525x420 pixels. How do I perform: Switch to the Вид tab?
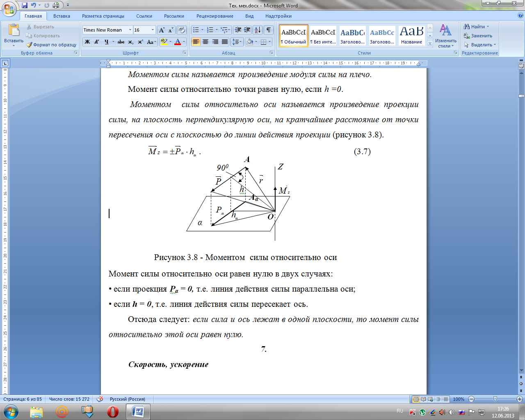[249, 16]
